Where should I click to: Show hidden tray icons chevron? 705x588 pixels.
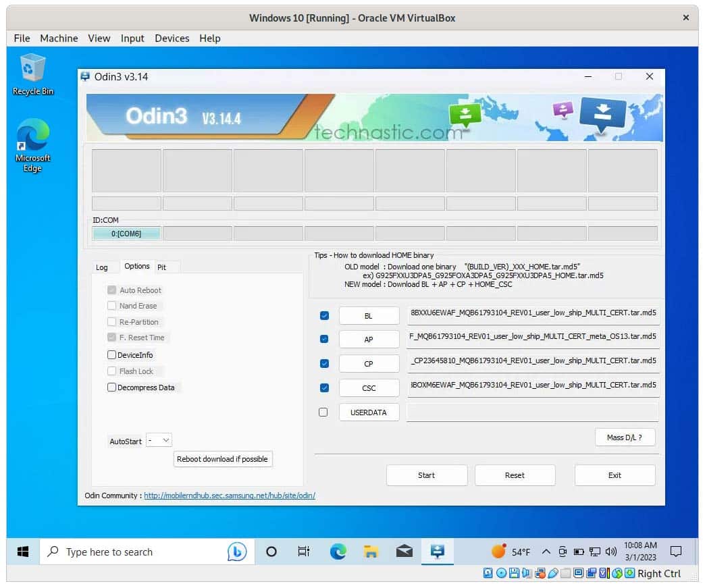(x=546, y=552)
